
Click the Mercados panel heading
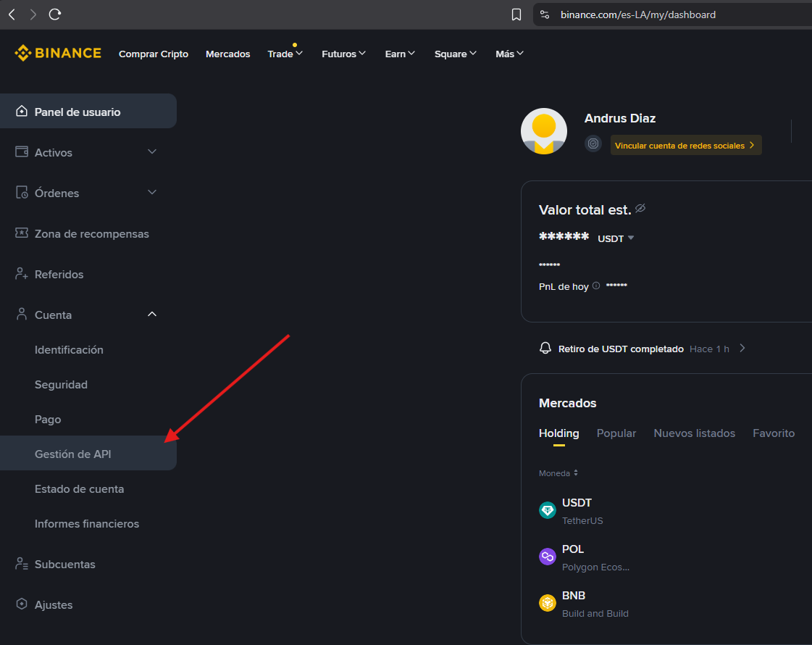(568, 403)
